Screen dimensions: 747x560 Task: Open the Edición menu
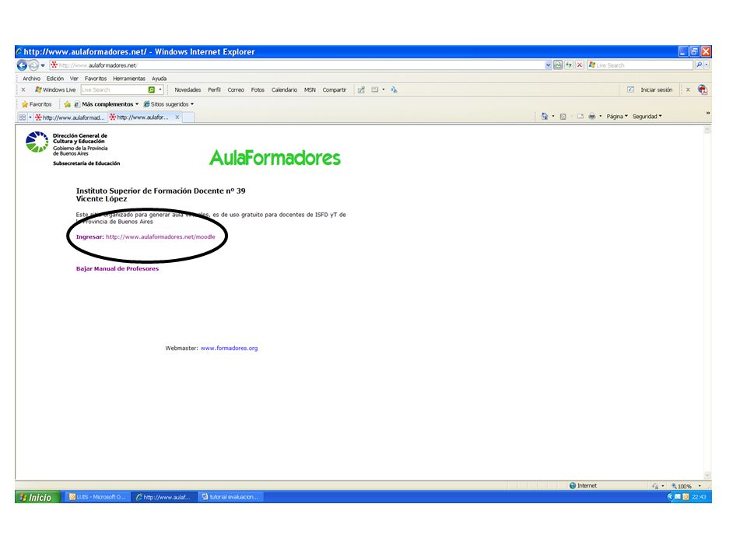pyautogui.click(x=54, y=79)
